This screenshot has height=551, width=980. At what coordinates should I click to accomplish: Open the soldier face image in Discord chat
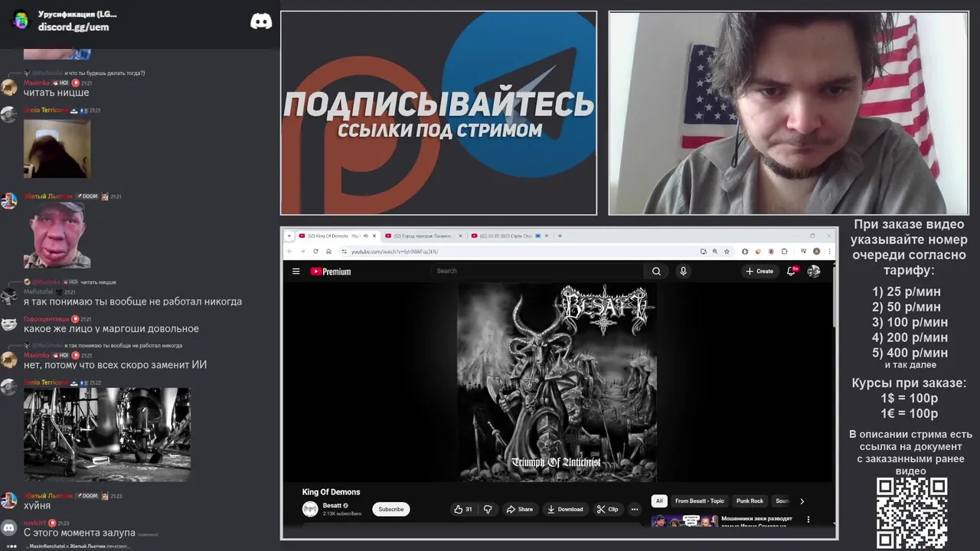coord(57,234)
